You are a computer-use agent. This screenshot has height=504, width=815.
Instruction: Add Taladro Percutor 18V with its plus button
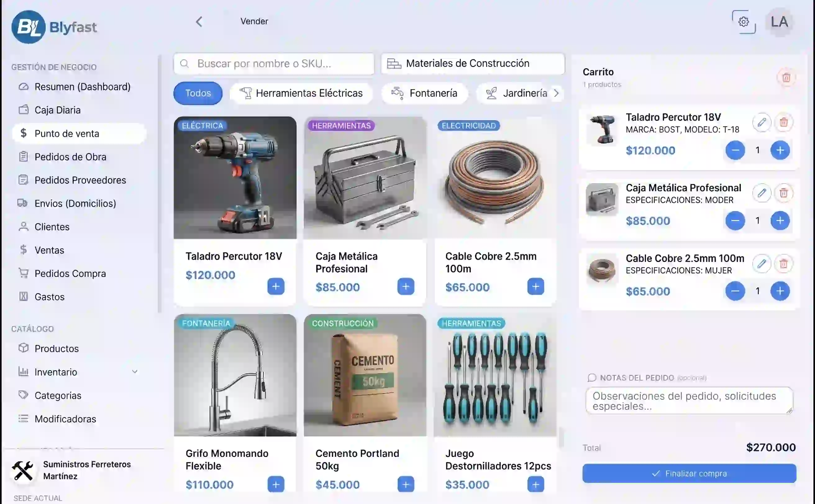[x=276, y=286]
